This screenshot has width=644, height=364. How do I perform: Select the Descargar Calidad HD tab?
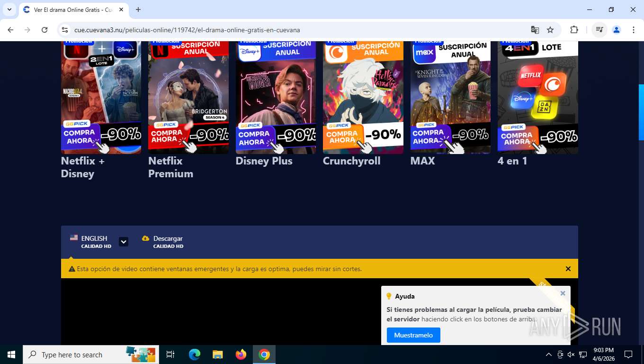tap(162, 242)
